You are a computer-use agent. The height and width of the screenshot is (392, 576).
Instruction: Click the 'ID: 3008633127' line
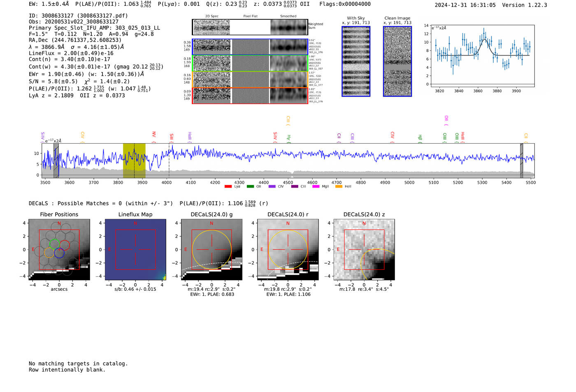click(x=78, y=16)
